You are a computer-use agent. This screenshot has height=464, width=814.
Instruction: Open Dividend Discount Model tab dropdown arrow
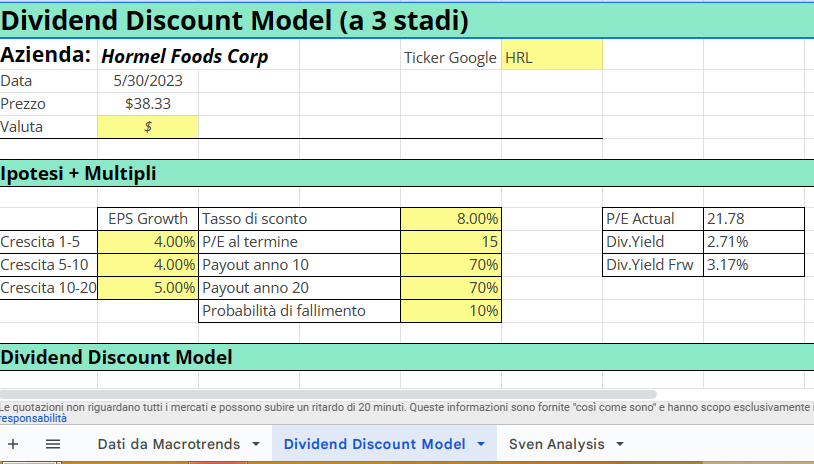pyautogui.click(x=481, y=444)
